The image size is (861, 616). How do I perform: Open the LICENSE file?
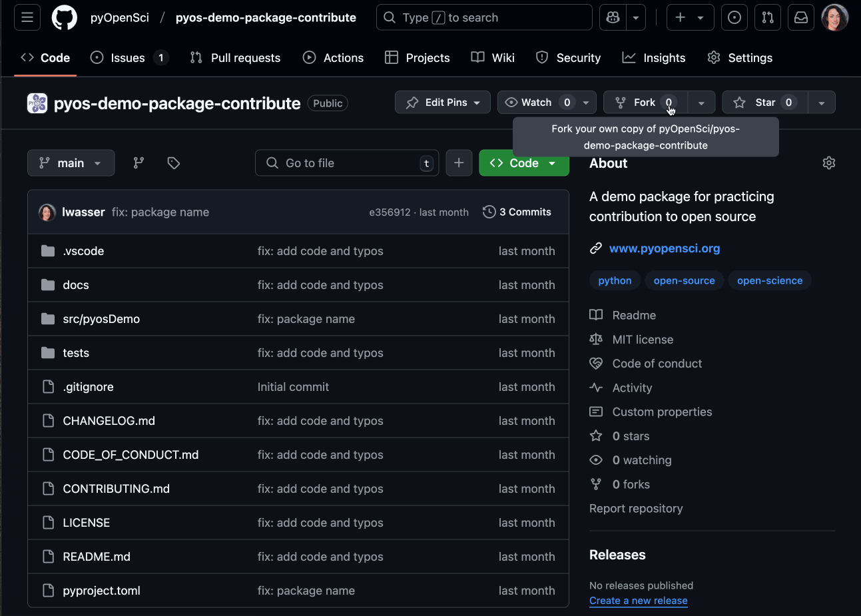[87, 523]
